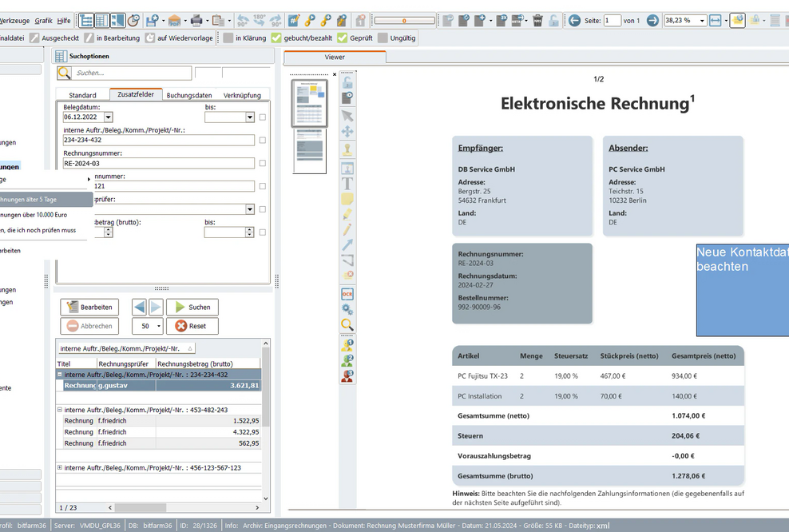789x532 pixels.
Task: Click the Bearbeiten button
Action: point(90,307)
